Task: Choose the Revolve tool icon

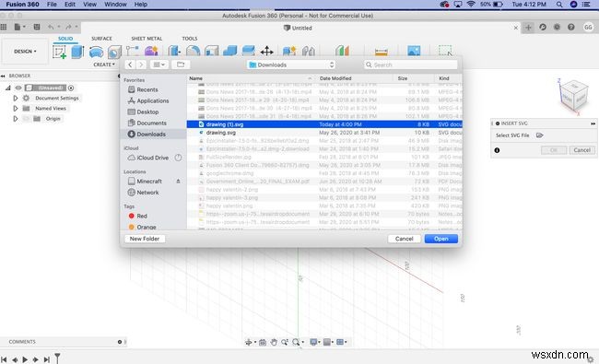Action: tap(96, 52)
